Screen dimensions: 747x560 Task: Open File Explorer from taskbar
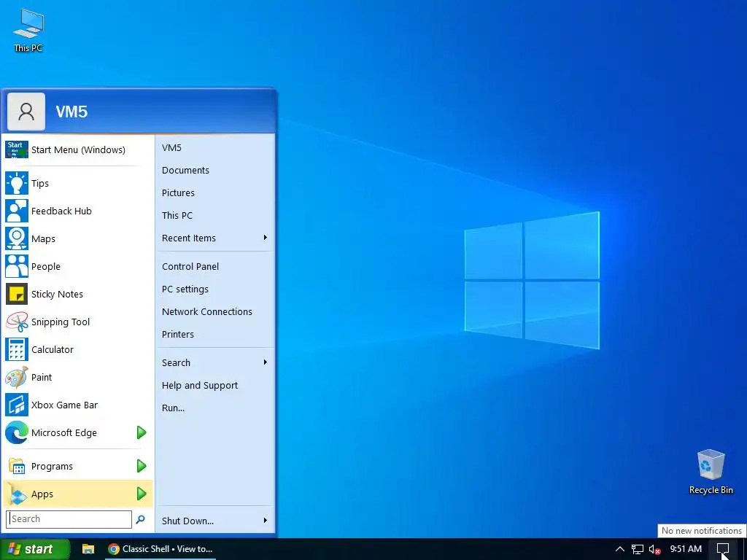[88, 549]
